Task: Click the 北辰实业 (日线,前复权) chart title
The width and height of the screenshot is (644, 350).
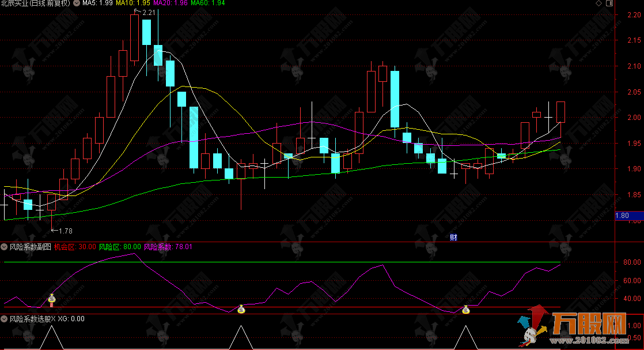Action: point(36,3)
